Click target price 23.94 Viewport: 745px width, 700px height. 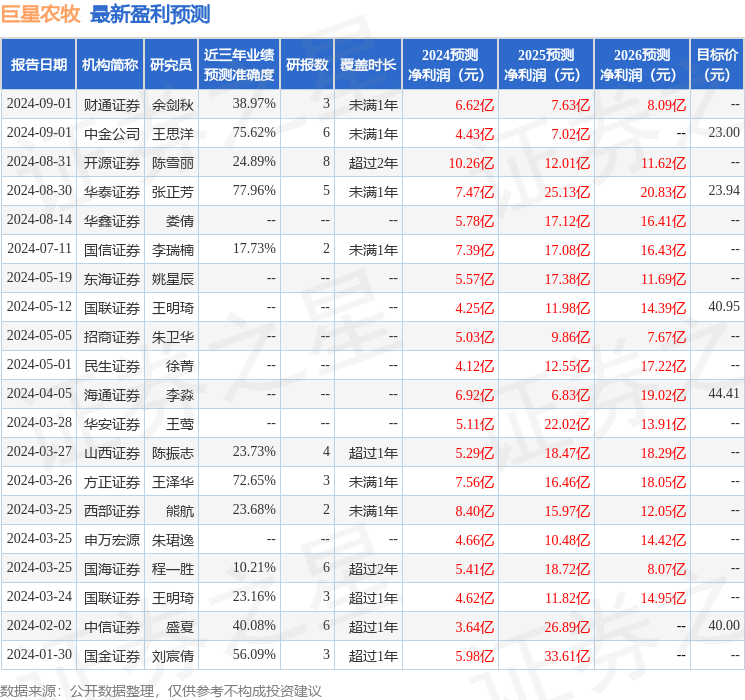coord(724,191)
